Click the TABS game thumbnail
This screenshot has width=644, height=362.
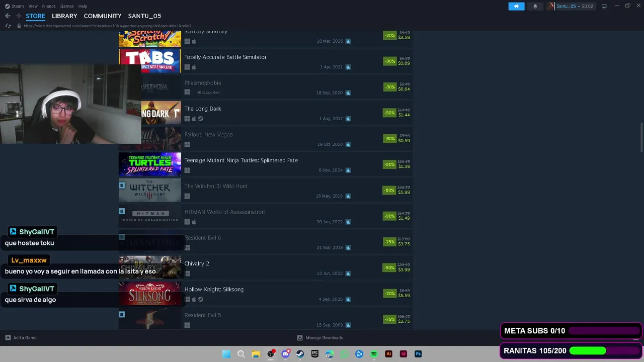[150, 61]
